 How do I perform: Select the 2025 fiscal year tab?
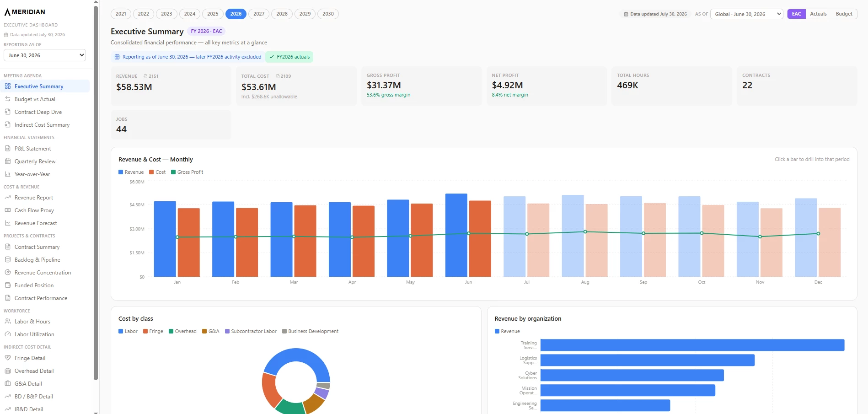tap(213, 14)
